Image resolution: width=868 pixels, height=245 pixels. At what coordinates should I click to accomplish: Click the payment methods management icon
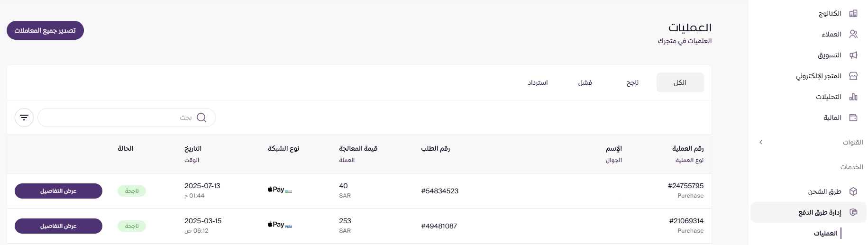(853, 212)
